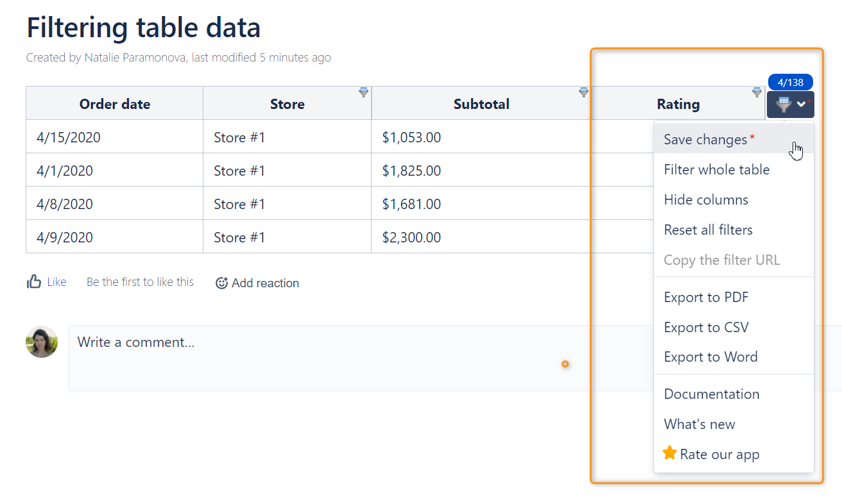Open the table filter funnel dropdown button
The image size is (842, 504).
(790, 104)
